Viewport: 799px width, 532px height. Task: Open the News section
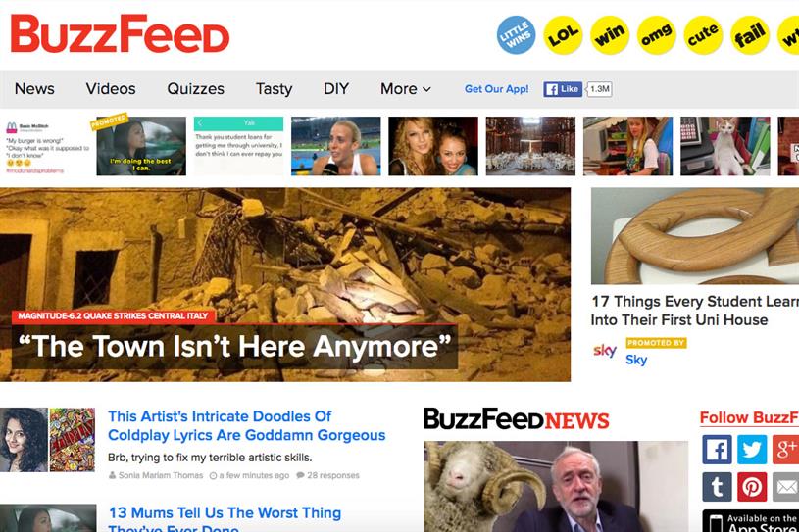(x=34, y=89)
